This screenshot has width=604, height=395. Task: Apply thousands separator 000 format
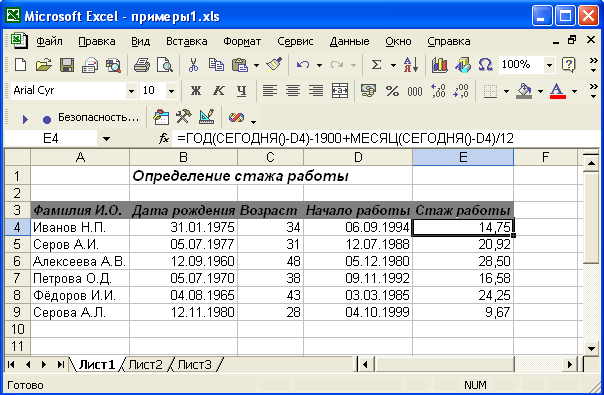point(415,91)
